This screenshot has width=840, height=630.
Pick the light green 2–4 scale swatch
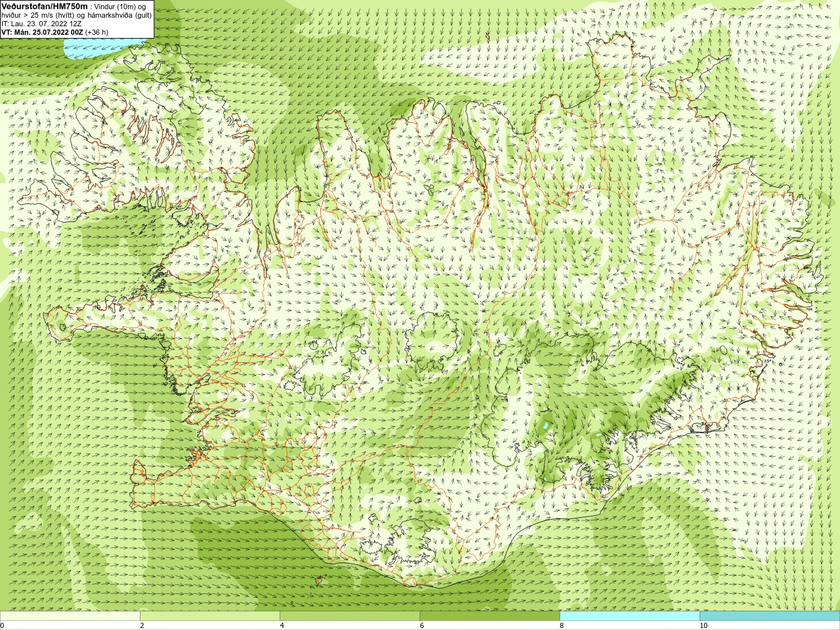tap(209, 616)
